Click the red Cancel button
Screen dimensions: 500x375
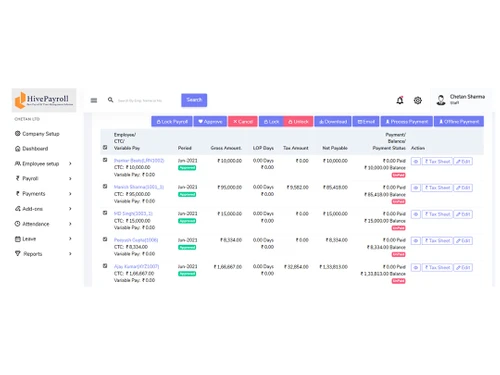coord(243,122)
